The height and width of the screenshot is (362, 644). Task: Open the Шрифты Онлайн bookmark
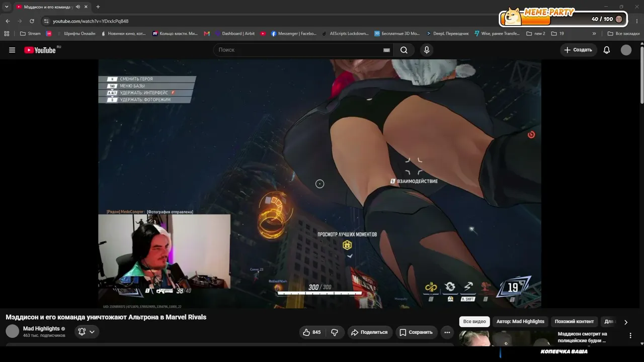coord(76,34)
